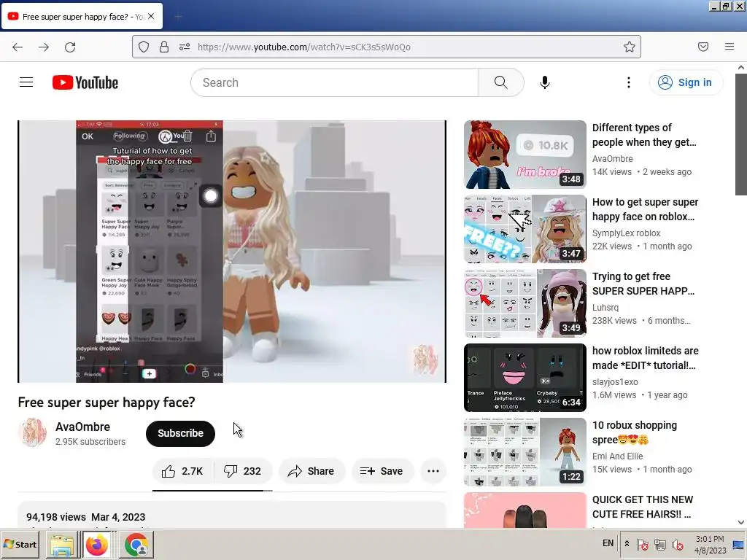
Task: Click the Show desktop icon beside clock
Action: pyautogui.click(x=738, y=544)
